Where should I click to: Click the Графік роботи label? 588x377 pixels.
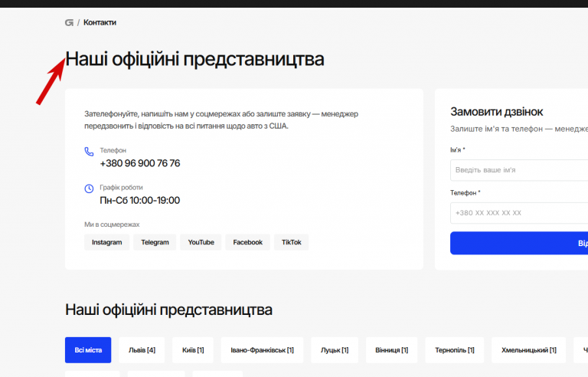[121, 188]
